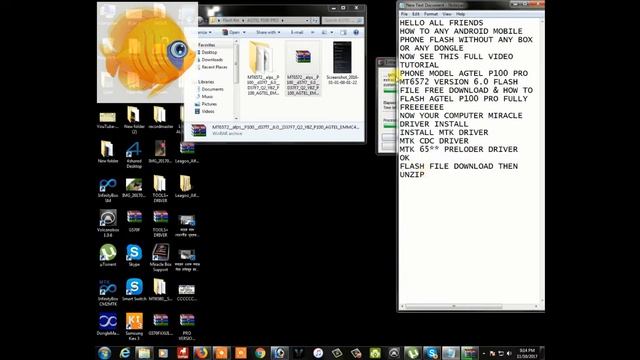Switch to Skype on the taskbar

pos(431,353)
